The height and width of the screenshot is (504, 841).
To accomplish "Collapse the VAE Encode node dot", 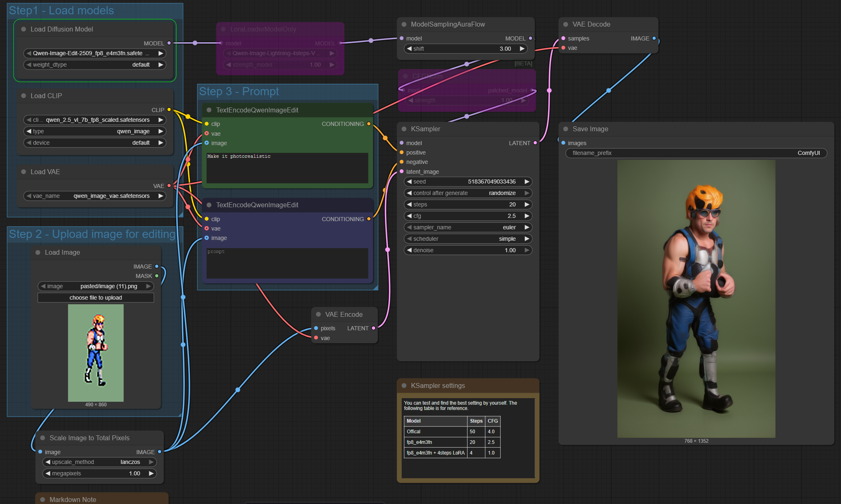I will pos(318,314).
